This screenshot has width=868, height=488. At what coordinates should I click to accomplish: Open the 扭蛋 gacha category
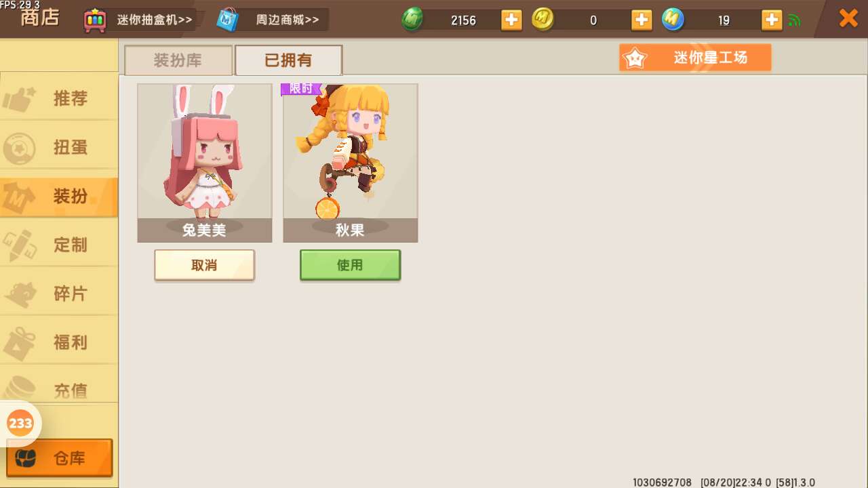pos(59,147)
